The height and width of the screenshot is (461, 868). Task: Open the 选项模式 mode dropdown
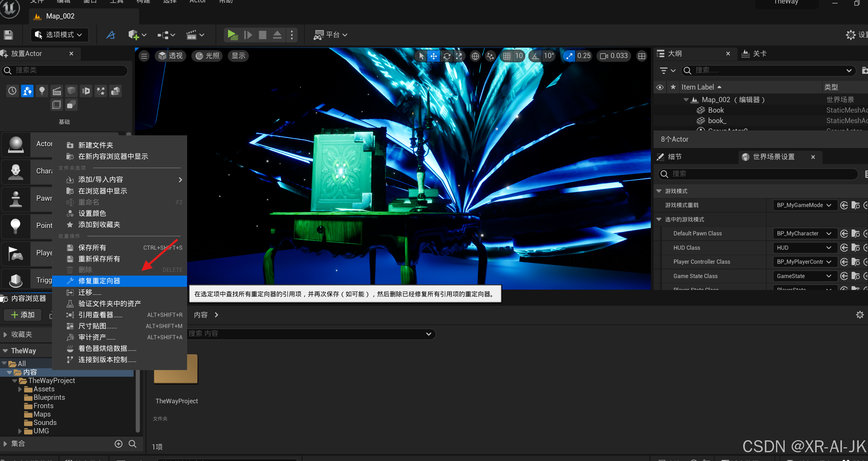tap(59, 35)
